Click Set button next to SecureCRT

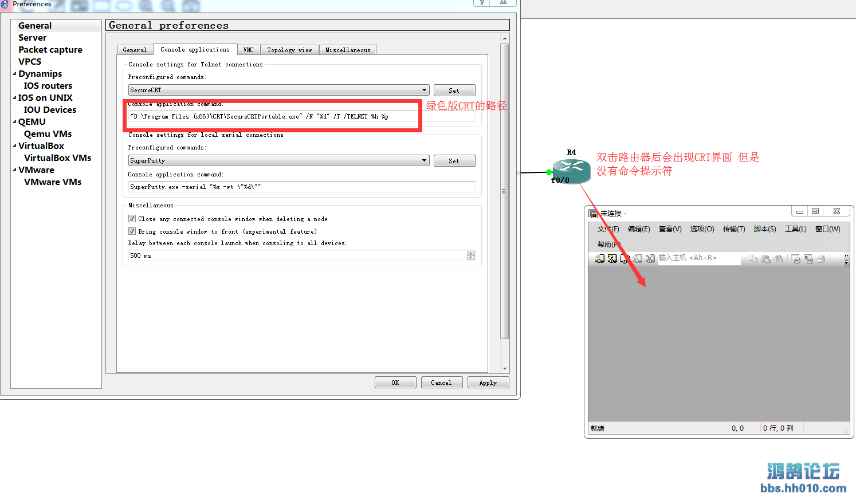click(x=454, y=90)
